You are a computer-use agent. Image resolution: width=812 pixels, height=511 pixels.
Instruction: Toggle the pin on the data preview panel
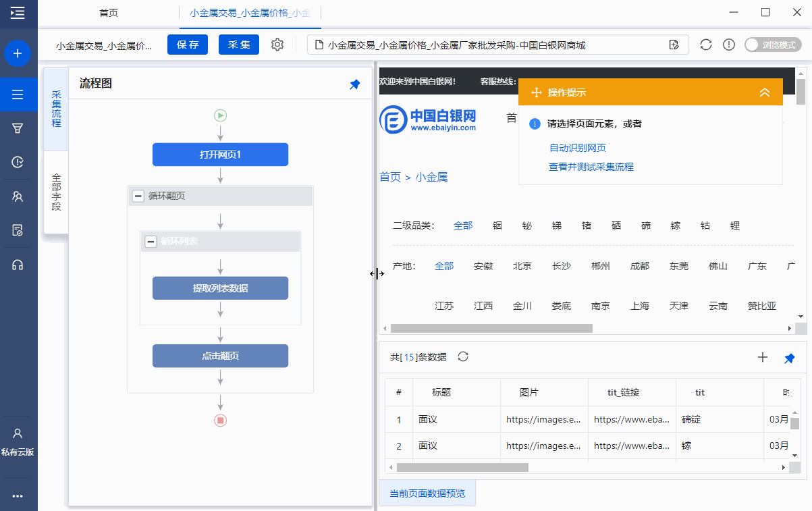(x=789, y=358)
